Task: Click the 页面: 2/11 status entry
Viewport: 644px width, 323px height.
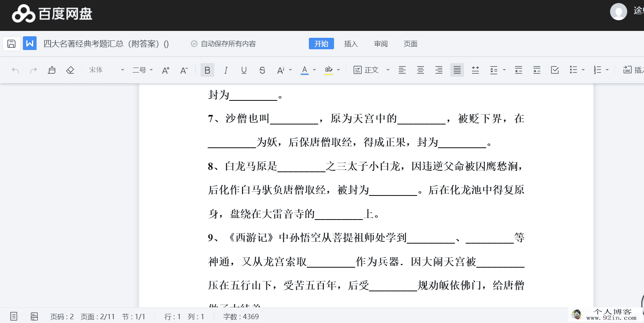Action: (98, 317)
